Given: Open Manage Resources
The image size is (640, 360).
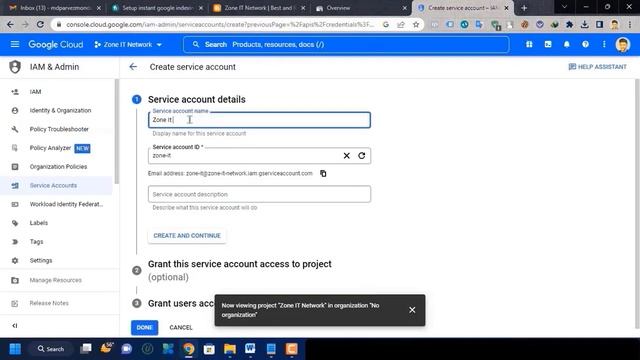Looking at the screenshot, I should [x=56, y=280].
